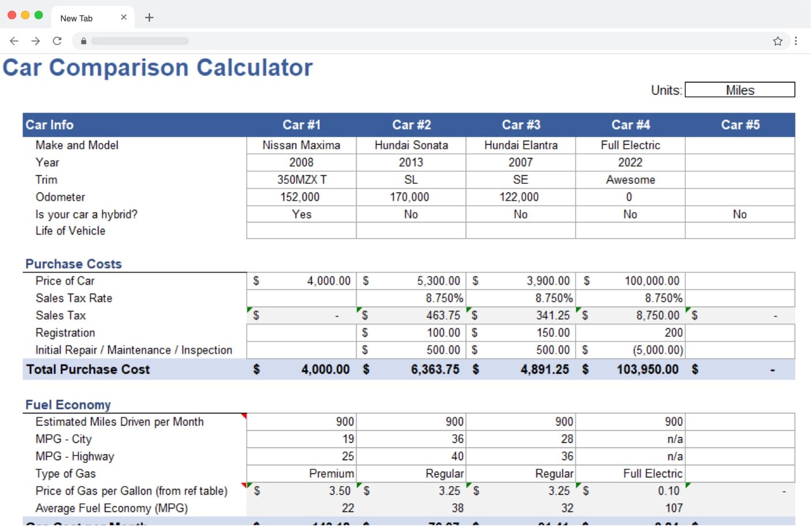Click price of car '5,300.00' cell
The image size is (812, 527).
click(x=411, y=281)
